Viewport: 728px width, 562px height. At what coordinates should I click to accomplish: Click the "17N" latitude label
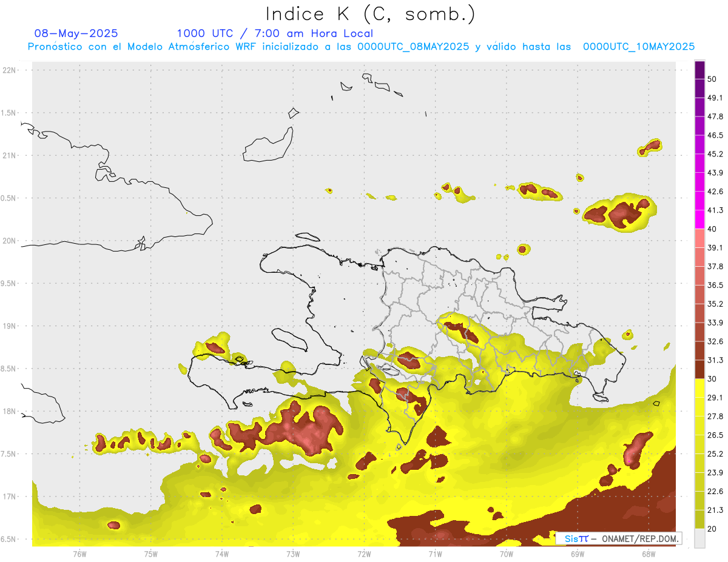click(10, 497)
